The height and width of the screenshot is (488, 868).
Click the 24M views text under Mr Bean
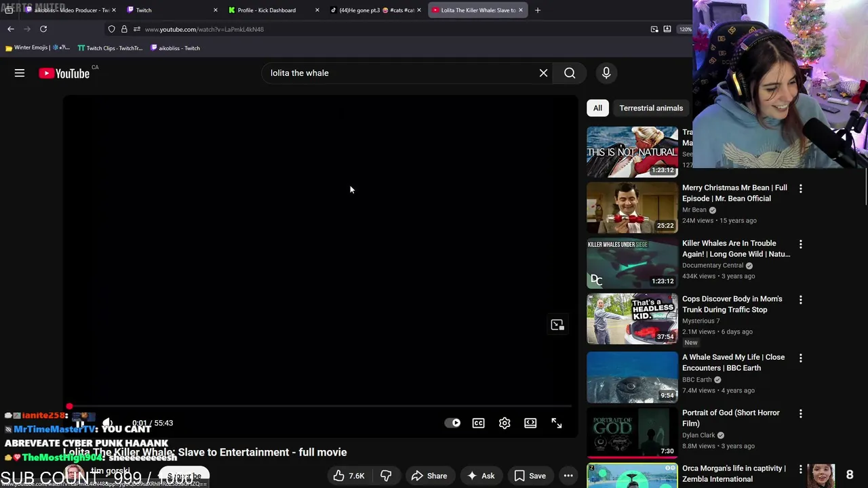pos(698,221)
